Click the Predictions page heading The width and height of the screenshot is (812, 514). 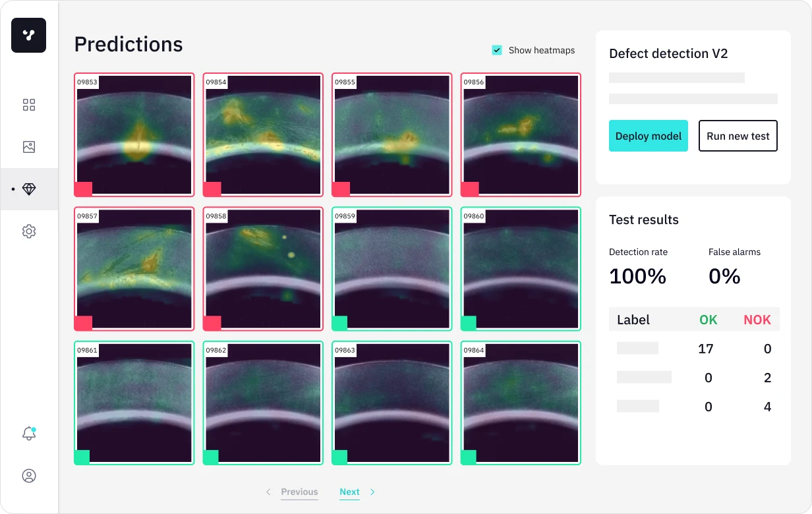point(129,44)
